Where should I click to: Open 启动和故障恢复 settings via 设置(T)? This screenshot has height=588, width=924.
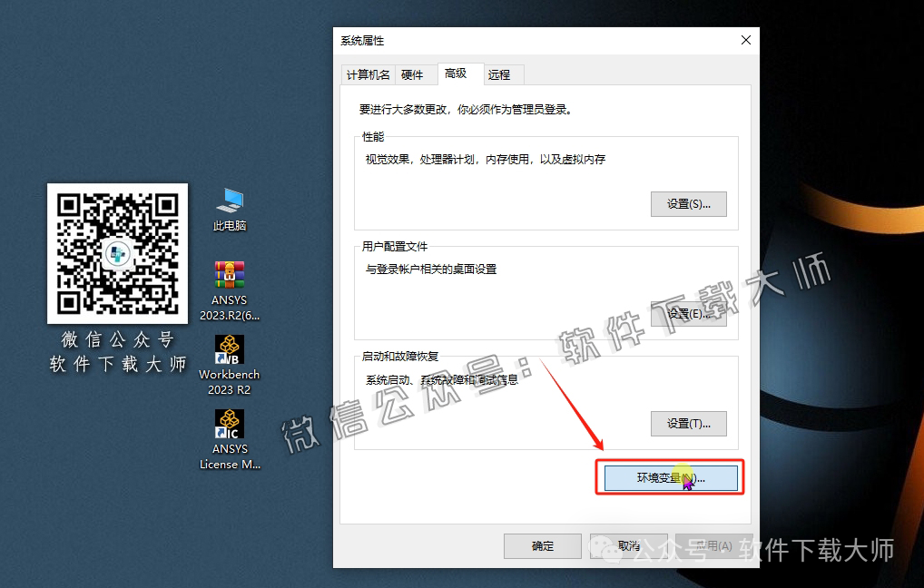click(688, 423)
